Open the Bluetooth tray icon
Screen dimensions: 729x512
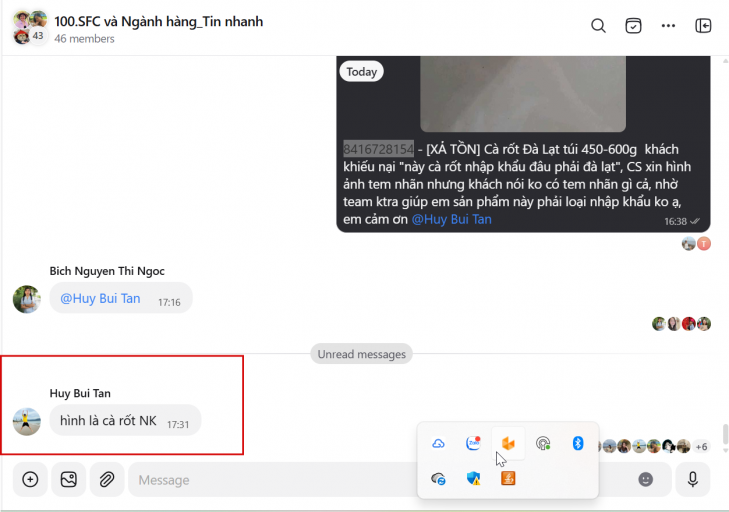tap(578, 444)
